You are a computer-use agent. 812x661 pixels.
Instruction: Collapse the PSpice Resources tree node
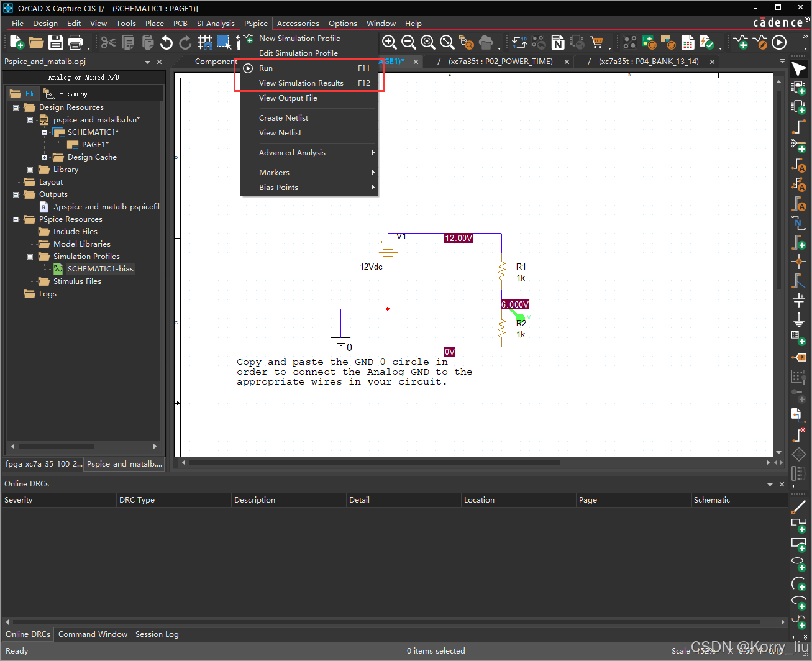[x=16, y=219]
